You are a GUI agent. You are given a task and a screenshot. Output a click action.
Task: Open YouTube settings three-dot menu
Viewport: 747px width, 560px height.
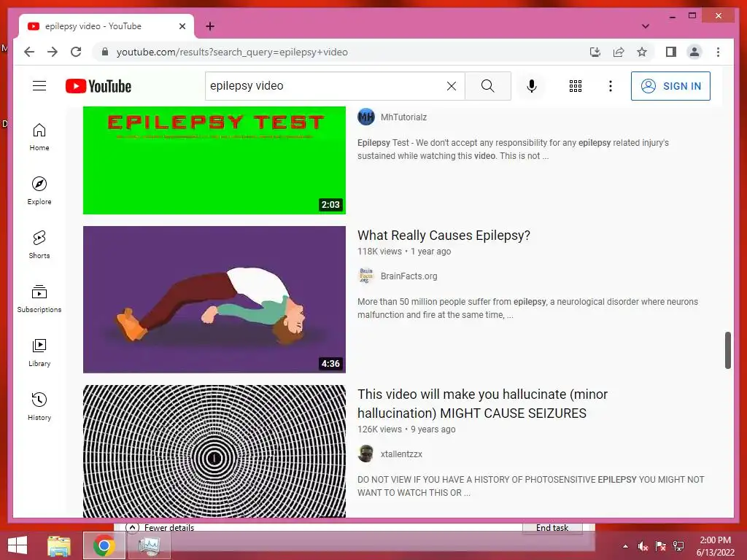(x=611, y=86)
